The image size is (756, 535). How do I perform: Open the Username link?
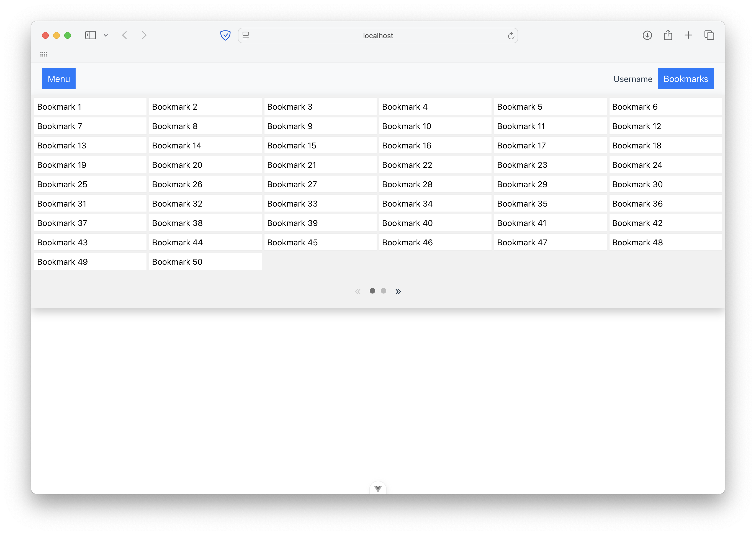[632, 79]
